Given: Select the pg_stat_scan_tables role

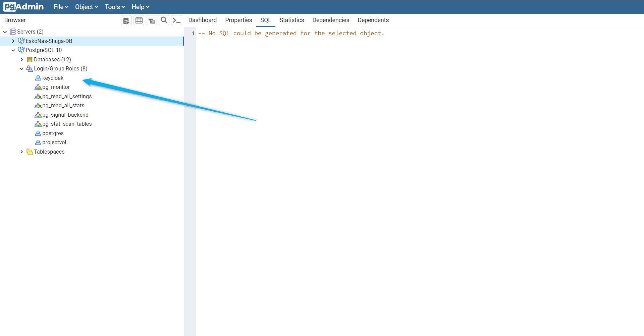Looking at the screenshot, I should point(67,124).
